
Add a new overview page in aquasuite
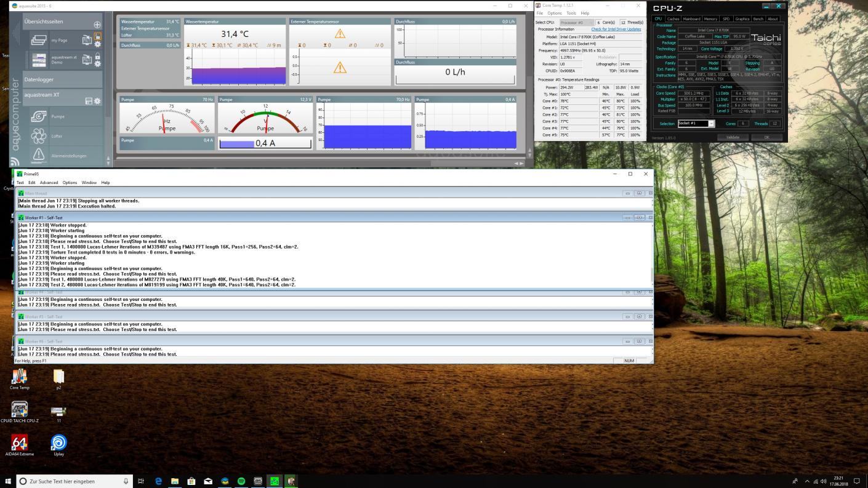coord(97,25)
